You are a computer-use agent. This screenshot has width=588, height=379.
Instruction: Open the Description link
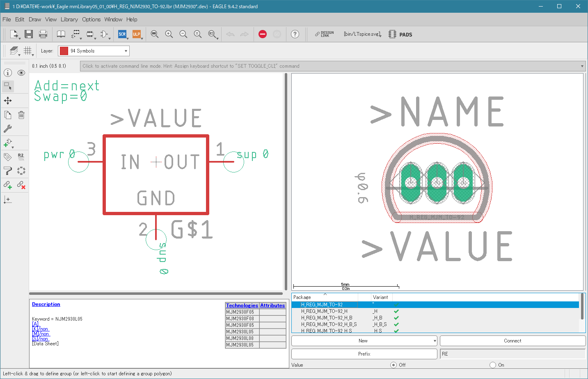46,304
